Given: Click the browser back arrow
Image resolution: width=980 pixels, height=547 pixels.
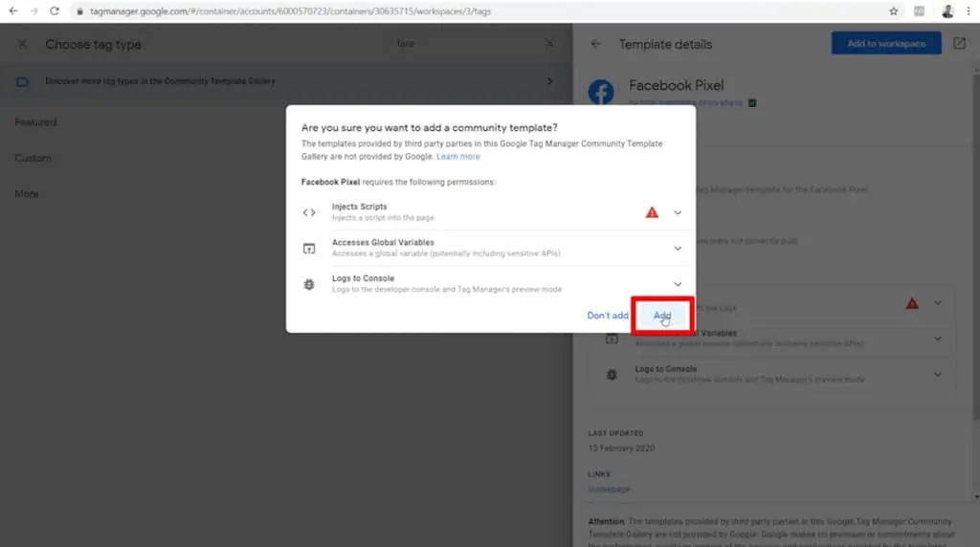Looking at the screenshot, I should 13,11.
